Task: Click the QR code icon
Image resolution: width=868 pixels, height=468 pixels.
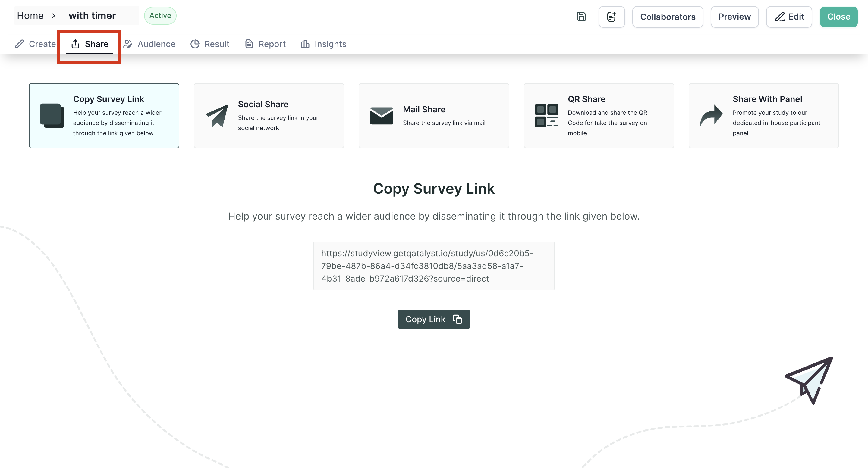Action: click(x=546, y=115)
